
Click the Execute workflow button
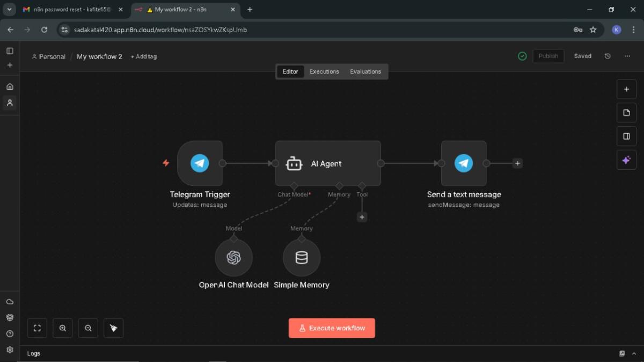tap(332, 328)
